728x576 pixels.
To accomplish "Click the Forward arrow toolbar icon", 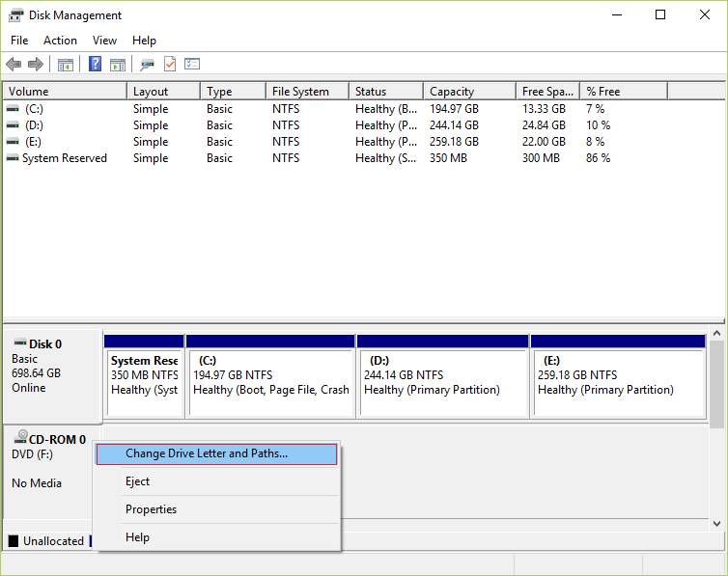I will click(36, 65).
